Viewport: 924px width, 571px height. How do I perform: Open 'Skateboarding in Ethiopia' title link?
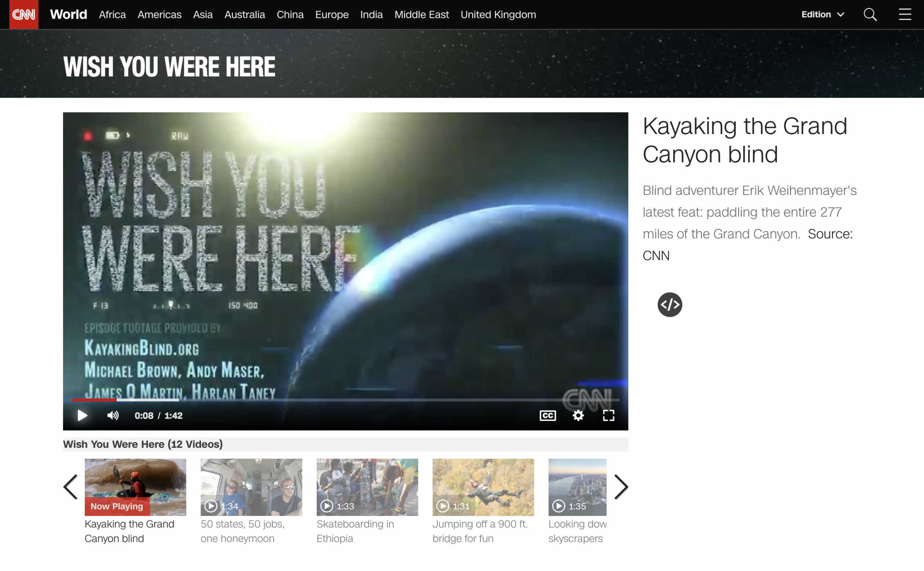(355, 531)
